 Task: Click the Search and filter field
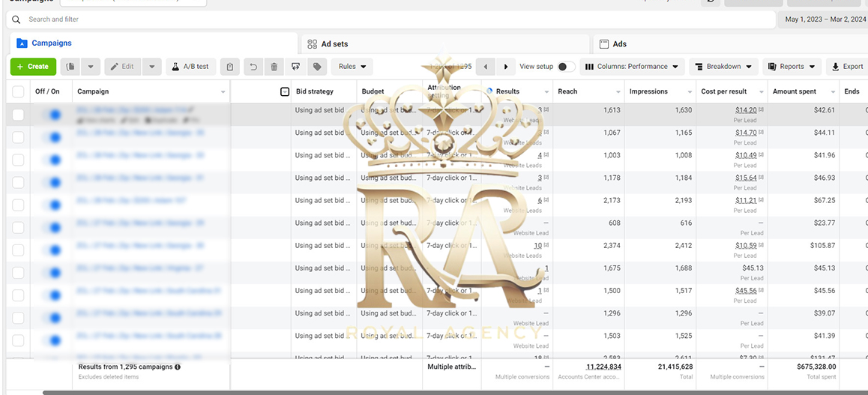pyautogui.click(x=391, y=19)
